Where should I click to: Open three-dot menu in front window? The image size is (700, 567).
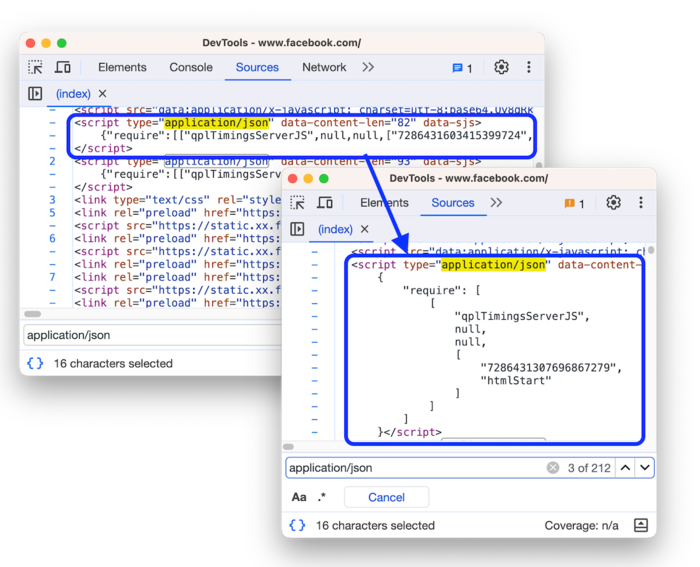tap(641, 203)
